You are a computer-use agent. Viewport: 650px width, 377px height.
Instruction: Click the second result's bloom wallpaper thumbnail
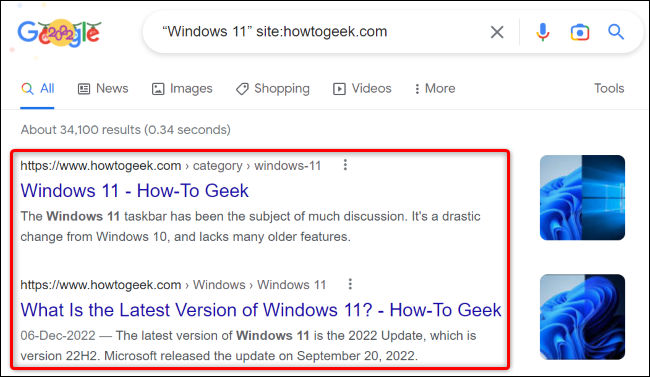point(582,317)
